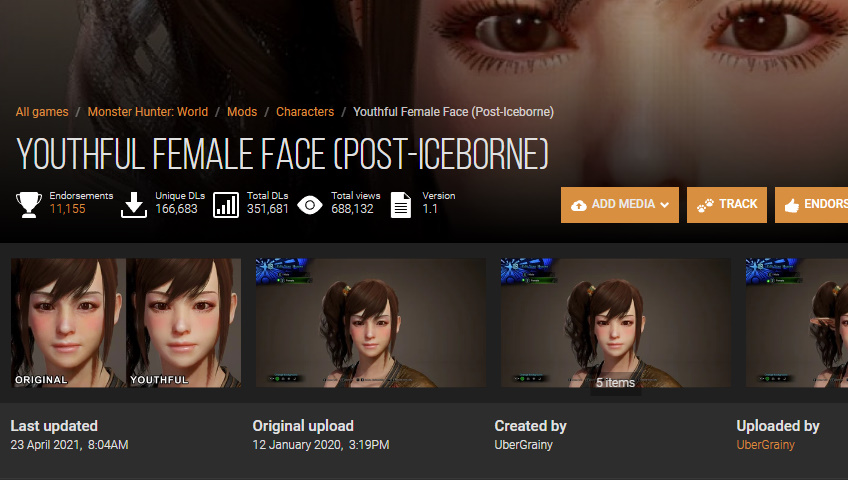
Task: Click the Unique DLs download arrow icon
Action: click(134, 205)
